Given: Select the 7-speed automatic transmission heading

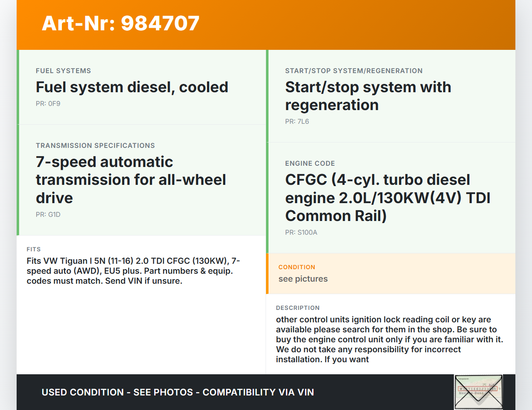Looking at the screenshot, I should pos(131,179).
